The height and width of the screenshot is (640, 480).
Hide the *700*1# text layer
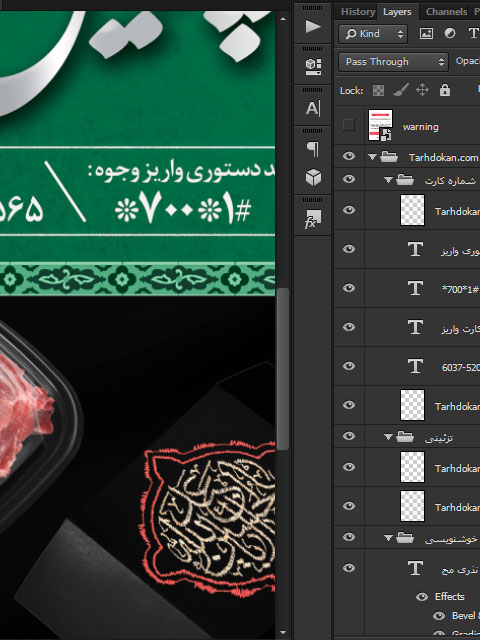(x=349, y=288)
